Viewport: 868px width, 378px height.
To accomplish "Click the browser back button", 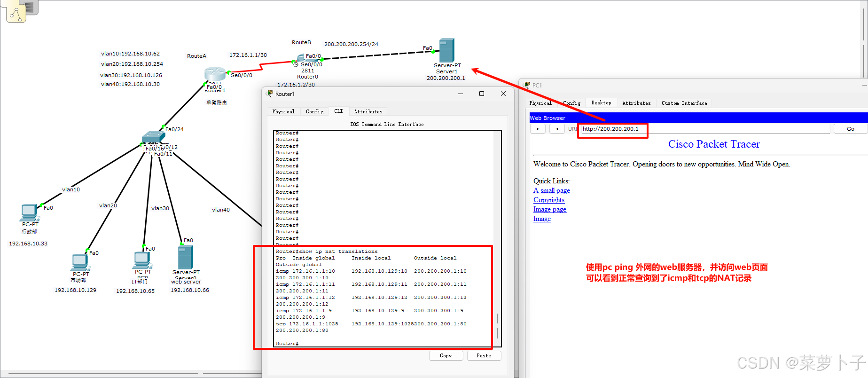I will [x=538, y=129].
